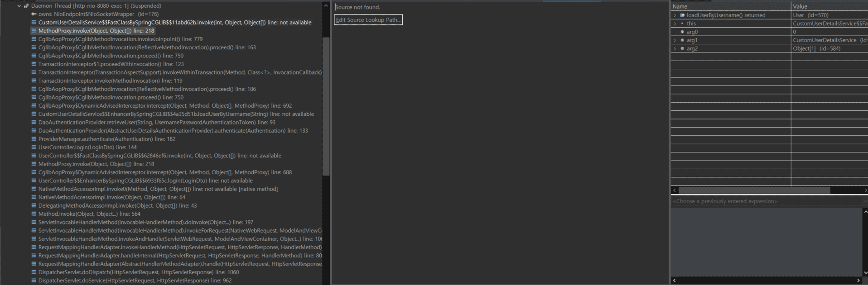Select the ServletInvocableHandlerMethod.invokeAndHandle frame
Image resolution: width=868 pixels, height=285 pixels.
click(180, 239)
